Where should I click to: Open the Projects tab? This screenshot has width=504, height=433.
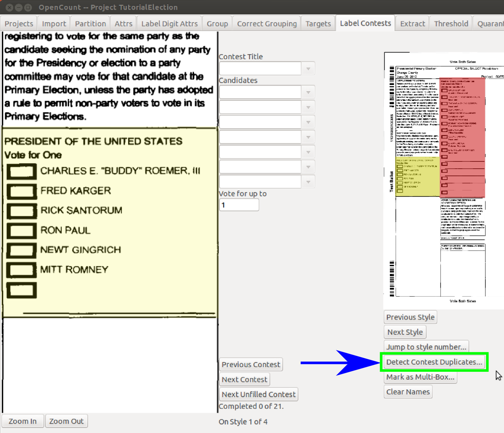[x=19, y=24]
